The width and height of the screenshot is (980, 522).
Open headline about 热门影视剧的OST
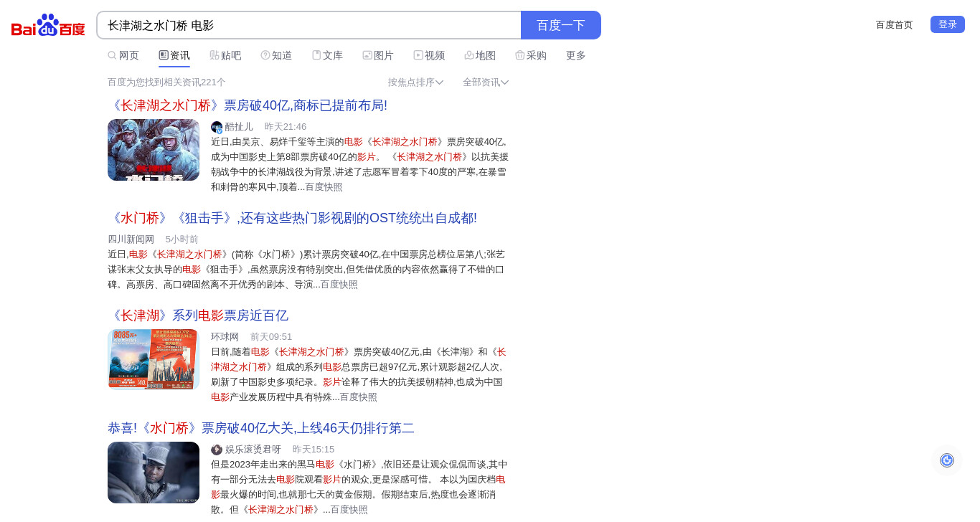coord(292,218)
